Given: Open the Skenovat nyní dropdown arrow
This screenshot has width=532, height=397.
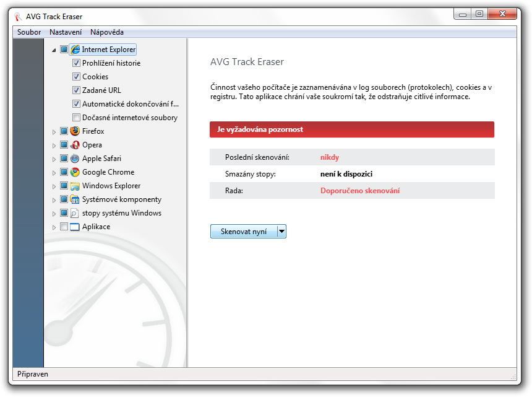Looking at the screenshot, I should click(281, 232).
